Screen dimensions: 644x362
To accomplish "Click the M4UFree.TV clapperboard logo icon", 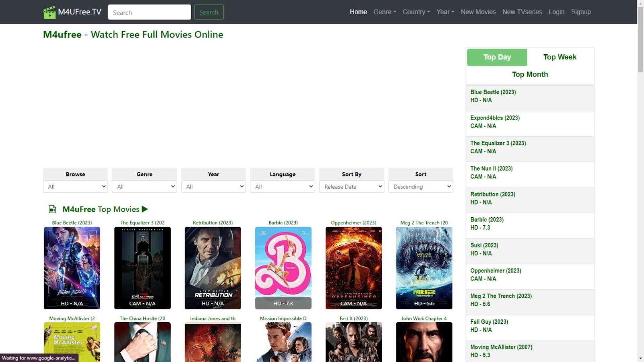I will (x=50, y=12).
